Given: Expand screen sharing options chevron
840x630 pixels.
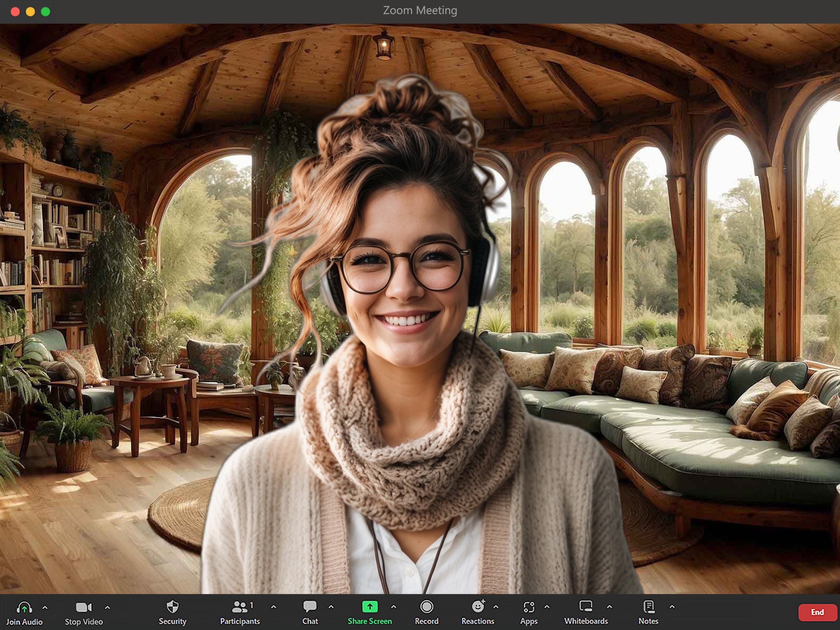Looking at the screenshot, I should pyautogui.click(x=394, y=608).
